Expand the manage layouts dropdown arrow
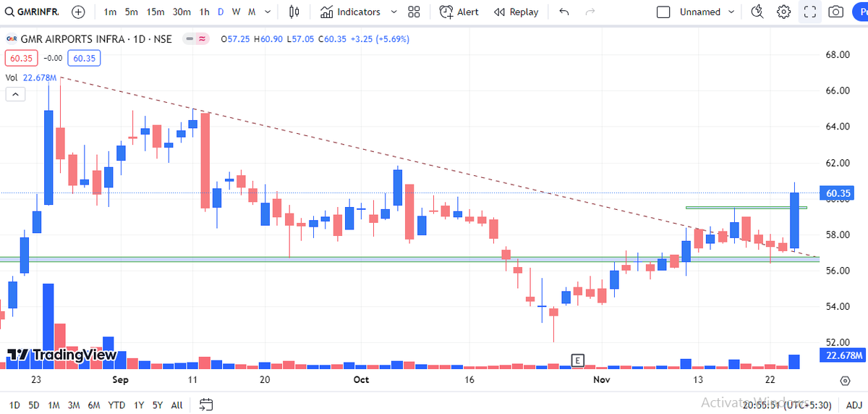This screenshot has height=414, width=868. pyautogui.click(x=731, y=12)
